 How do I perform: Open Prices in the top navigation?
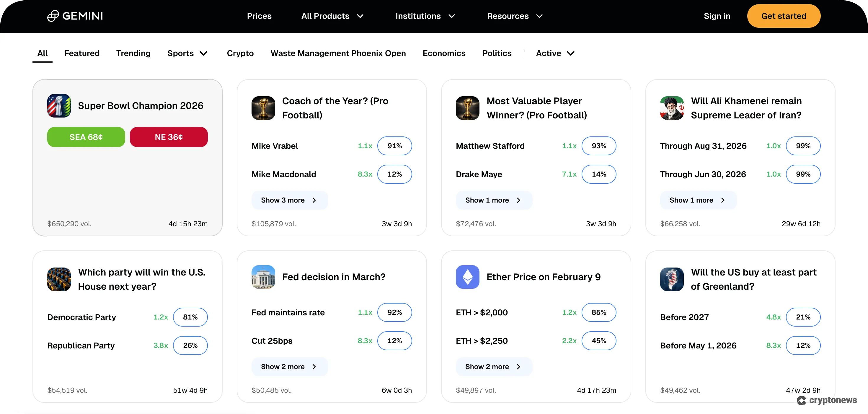(259, 16)
